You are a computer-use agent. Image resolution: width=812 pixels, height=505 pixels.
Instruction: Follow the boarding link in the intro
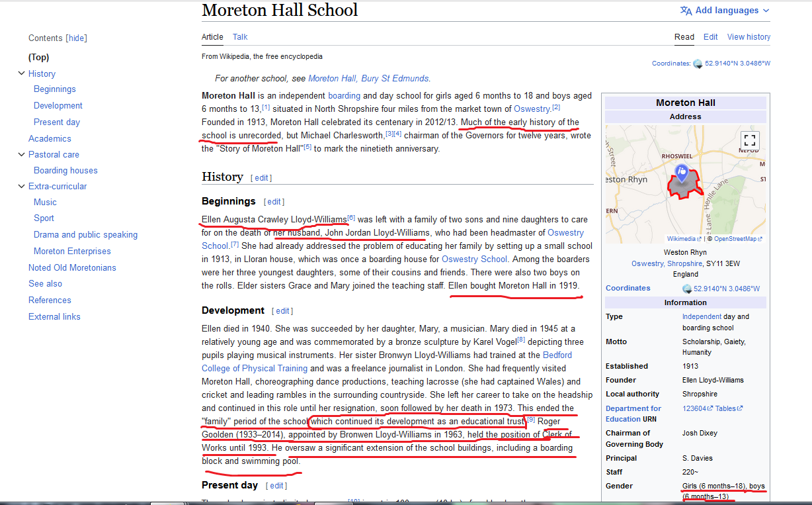(x=344, y=96)
